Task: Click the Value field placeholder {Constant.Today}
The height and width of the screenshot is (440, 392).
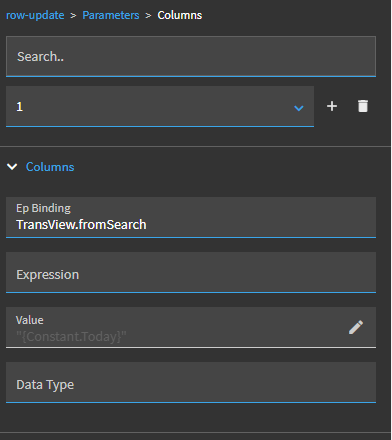Action: pyautogui.click(x=71, y=337)
